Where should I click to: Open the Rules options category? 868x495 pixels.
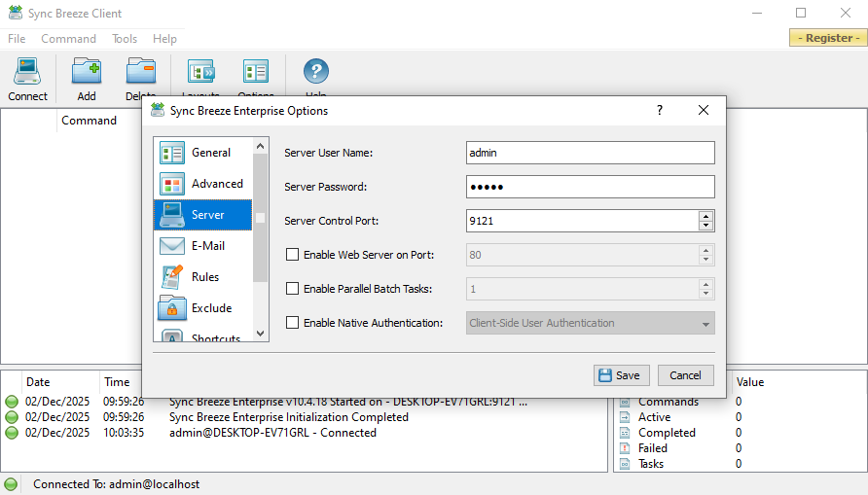pos(202,277)
